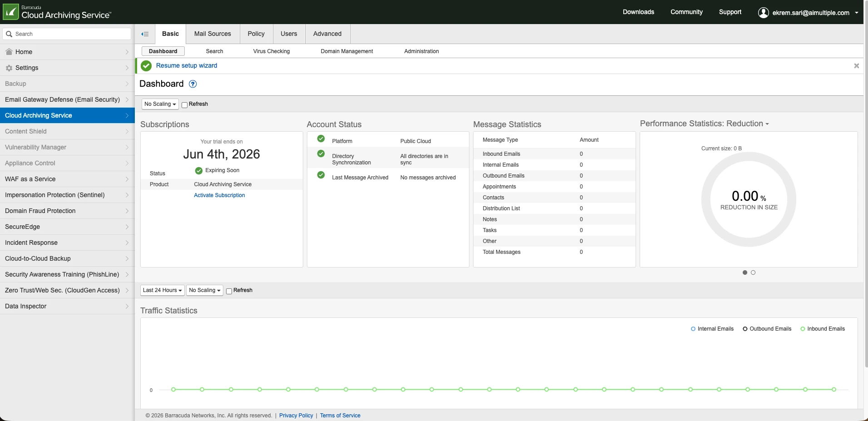868x421 pixels.
Task: Toggle Refresh checkbox in Traffic Statistics toolbar
Action: click(x=229, y=291)
